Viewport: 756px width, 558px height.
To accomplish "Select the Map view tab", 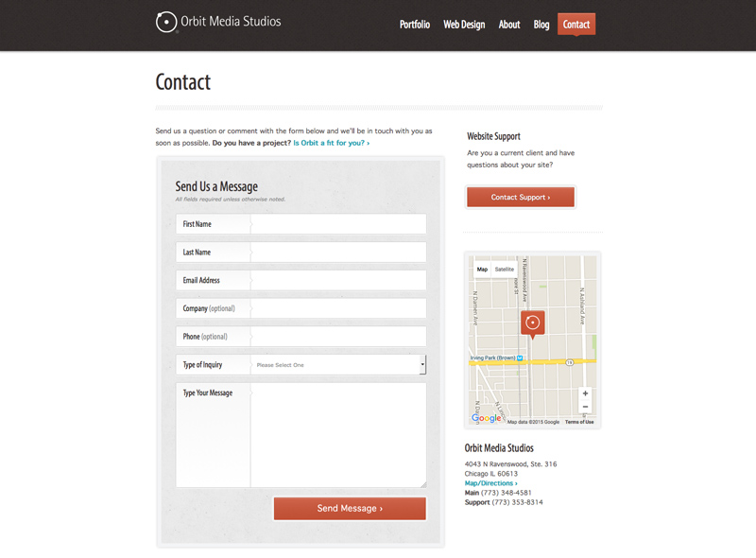I will (x=482, y=270).
